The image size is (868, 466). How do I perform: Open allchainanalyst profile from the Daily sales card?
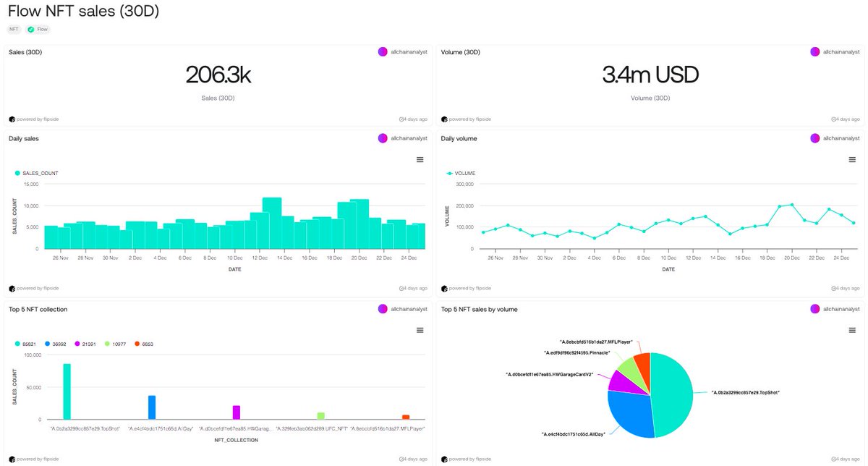pos(409,138)
